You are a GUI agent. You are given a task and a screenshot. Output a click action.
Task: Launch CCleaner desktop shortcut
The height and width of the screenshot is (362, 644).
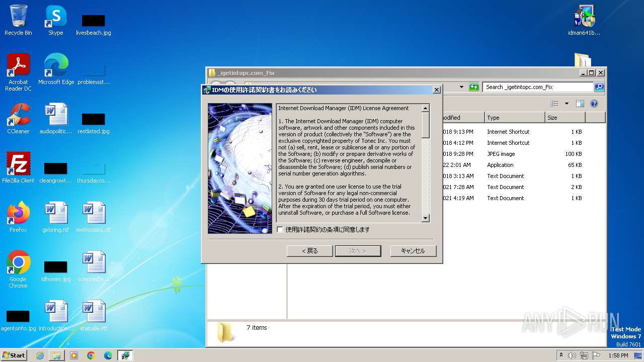[18, 119]
